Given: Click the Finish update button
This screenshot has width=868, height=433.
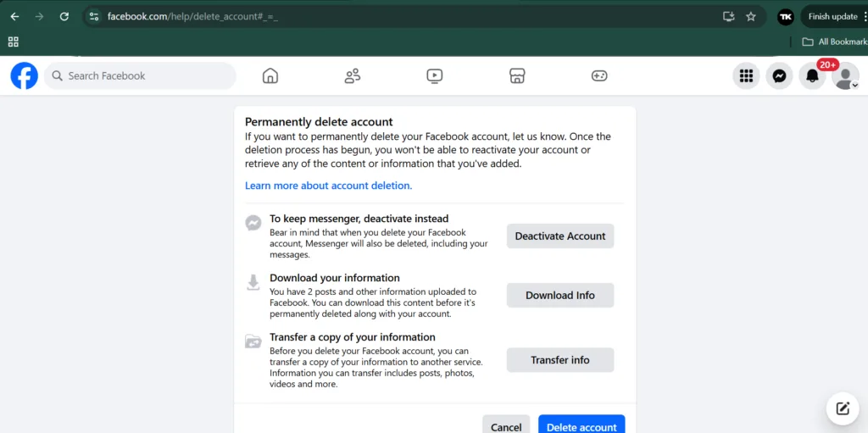Looking at the screenshot, I should pos(832,17).
